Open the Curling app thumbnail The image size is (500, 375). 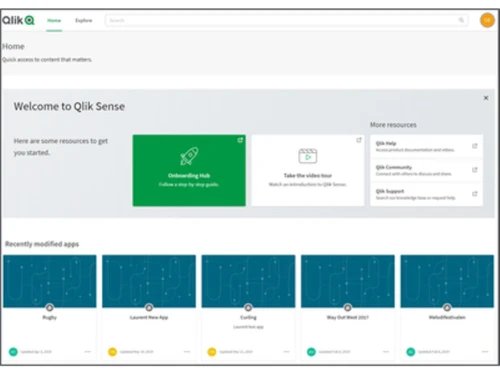tap(248, 281)
